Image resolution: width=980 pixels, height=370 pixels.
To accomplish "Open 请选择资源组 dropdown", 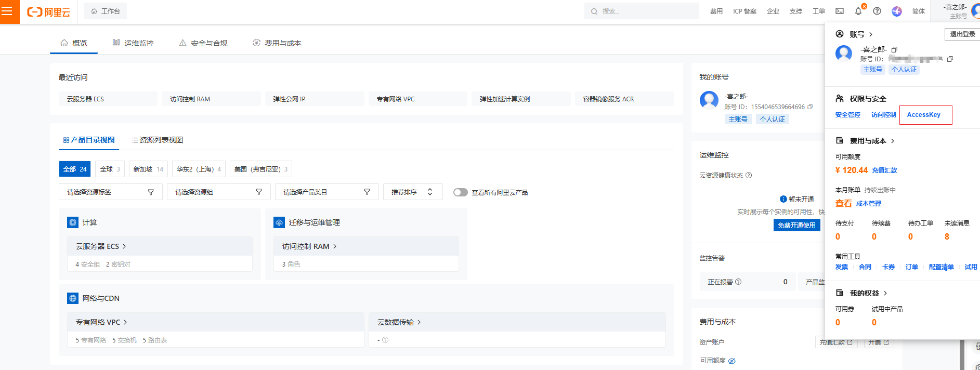I will point(219,192).
